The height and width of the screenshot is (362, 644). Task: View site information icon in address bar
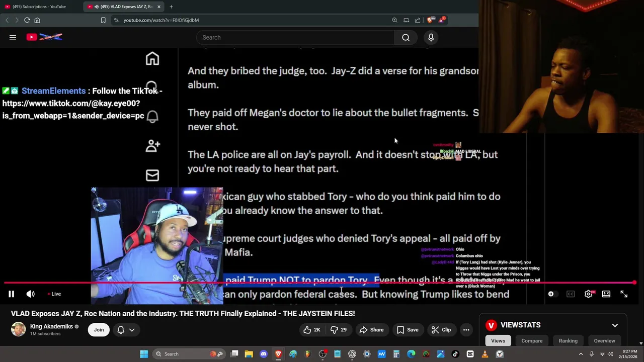coord(116,20)
